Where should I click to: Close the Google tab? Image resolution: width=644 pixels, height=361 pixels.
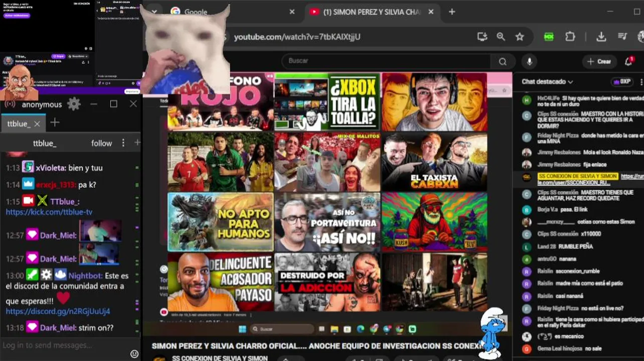coord(292,12)
